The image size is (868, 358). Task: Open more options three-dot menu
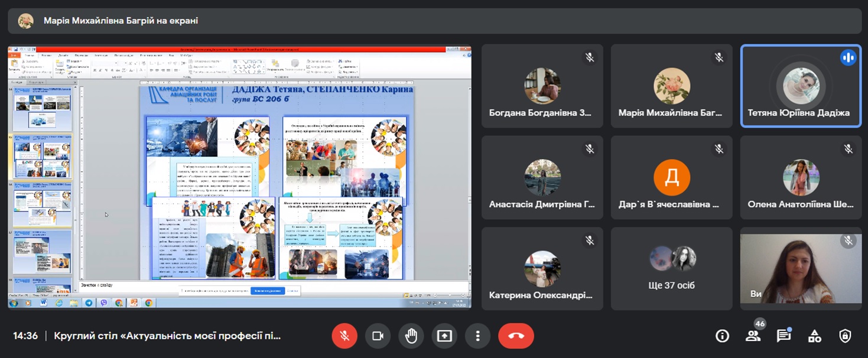(477, 336)
